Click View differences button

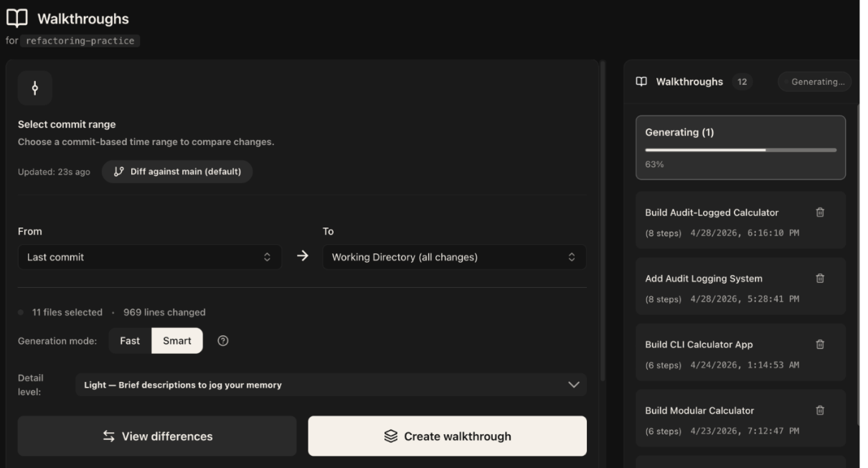(x=157, y=436)
